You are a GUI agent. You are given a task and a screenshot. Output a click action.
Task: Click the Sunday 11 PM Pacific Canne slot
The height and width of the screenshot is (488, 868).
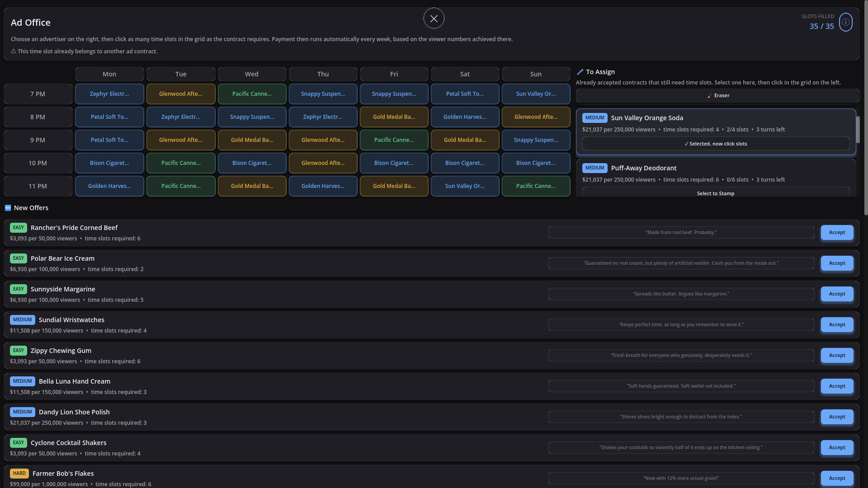coord(536,186)
